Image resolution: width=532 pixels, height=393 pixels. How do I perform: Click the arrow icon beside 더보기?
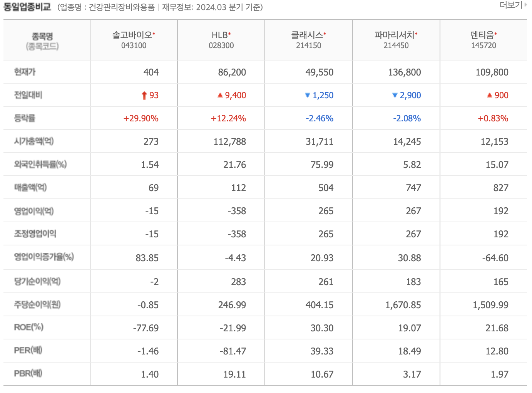click(x=525, y=5)
